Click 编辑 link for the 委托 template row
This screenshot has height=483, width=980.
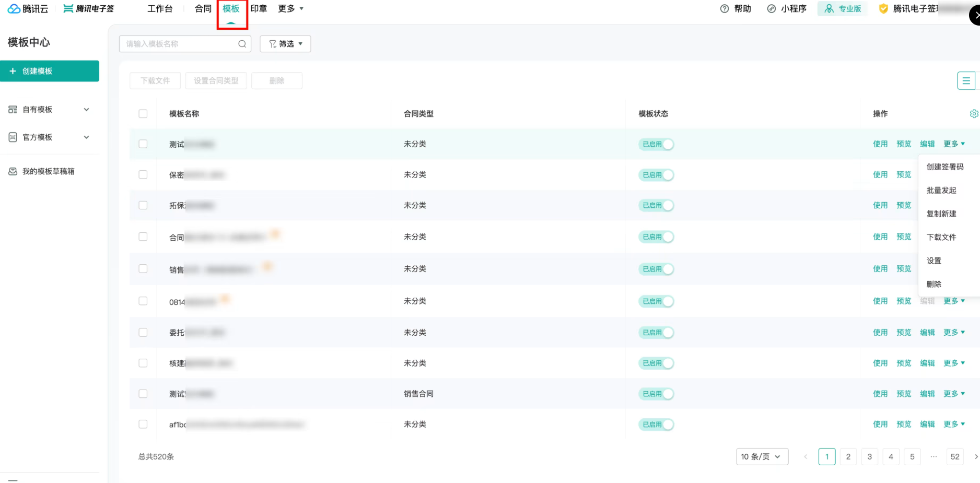point(927,333)
